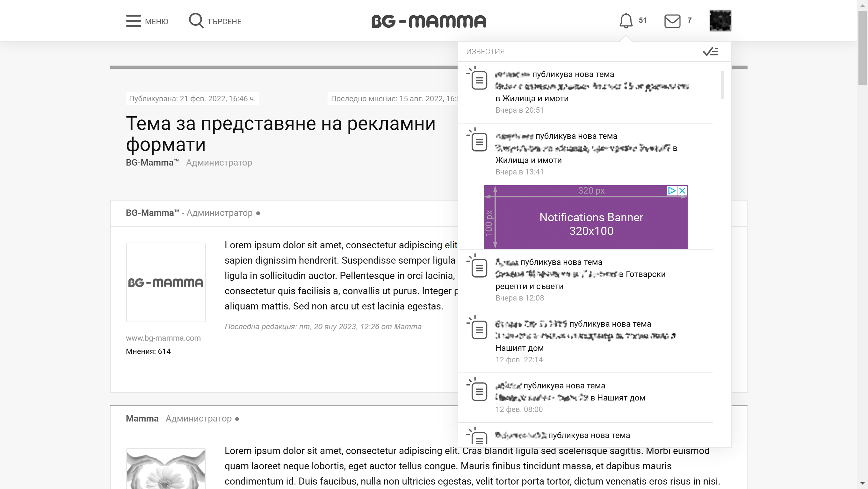Click the notifications count 51
Image resolution: width=868 pixels, height=489 pixels.
tap(643, 20)
